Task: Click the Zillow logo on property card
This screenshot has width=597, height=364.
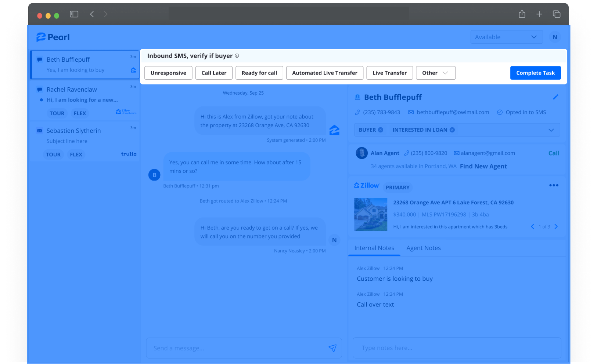Action: coord(366,186)
